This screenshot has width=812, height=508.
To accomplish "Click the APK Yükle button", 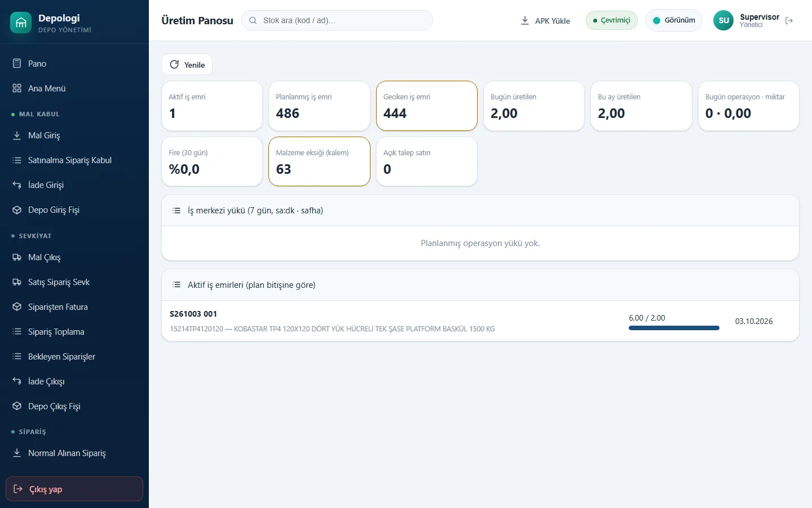I will [x=545, y=20].
